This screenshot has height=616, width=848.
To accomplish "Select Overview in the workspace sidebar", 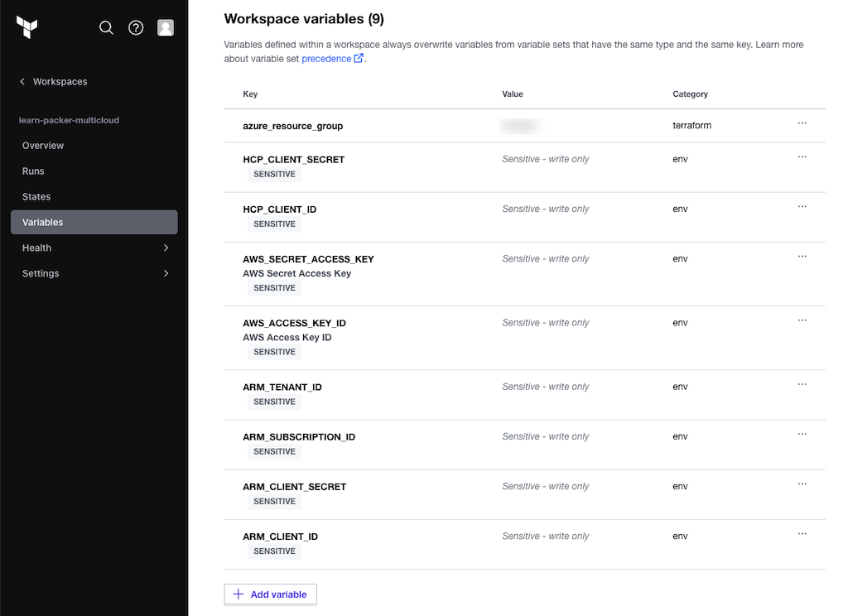I will coord(42,146).
